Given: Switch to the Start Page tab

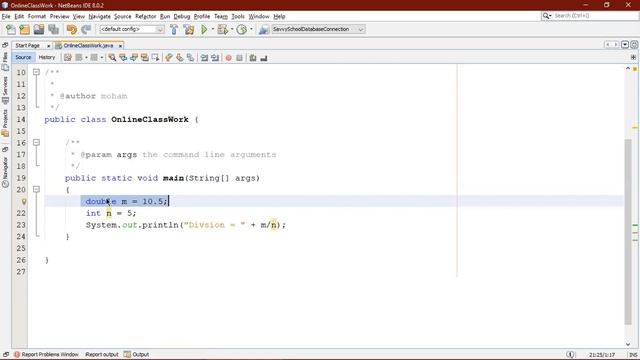Looking at the screenshot, I should (27, 46).
